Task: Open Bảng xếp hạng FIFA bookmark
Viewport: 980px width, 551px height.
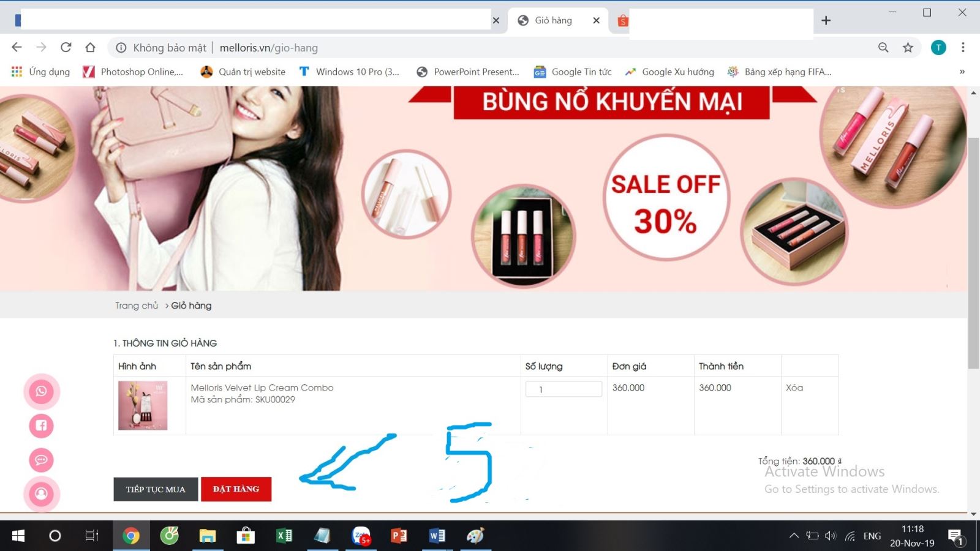Action: 779,72
